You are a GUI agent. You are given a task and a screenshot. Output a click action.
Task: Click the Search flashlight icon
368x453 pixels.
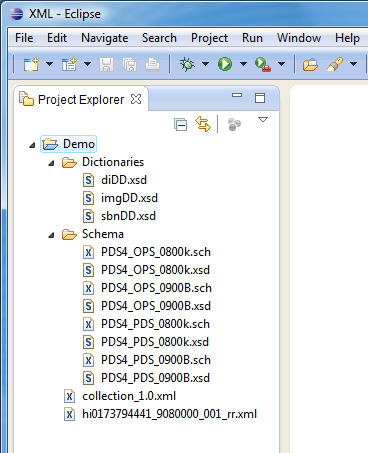[x=335, y=64]
